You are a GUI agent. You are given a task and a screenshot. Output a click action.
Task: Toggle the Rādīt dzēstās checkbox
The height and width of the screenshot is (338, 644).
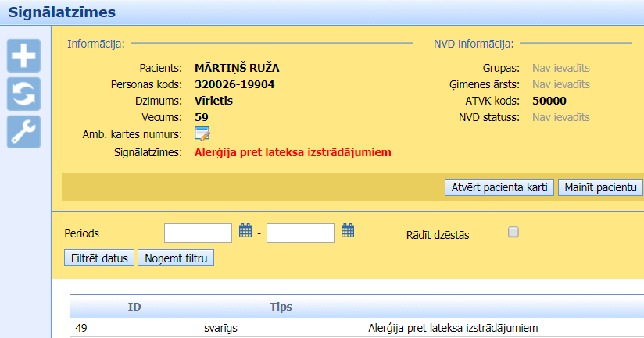(513, 232)
